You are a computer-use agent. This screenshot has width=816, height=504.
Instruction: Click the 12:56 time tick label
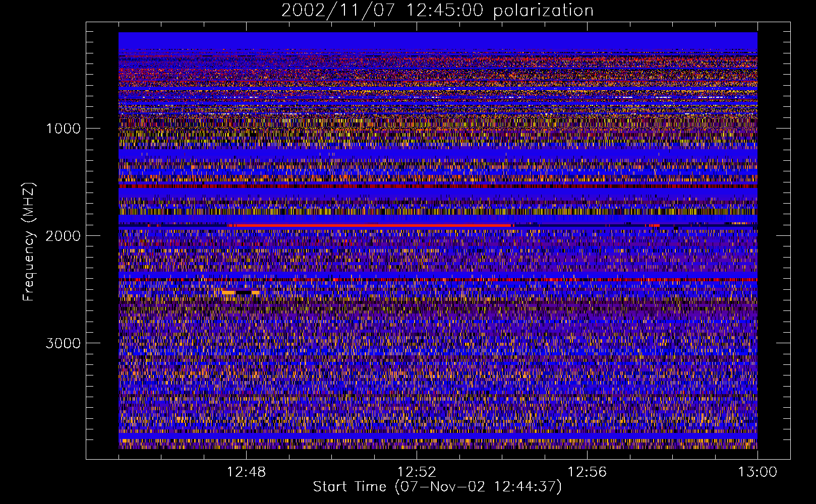tap(587, 472)
